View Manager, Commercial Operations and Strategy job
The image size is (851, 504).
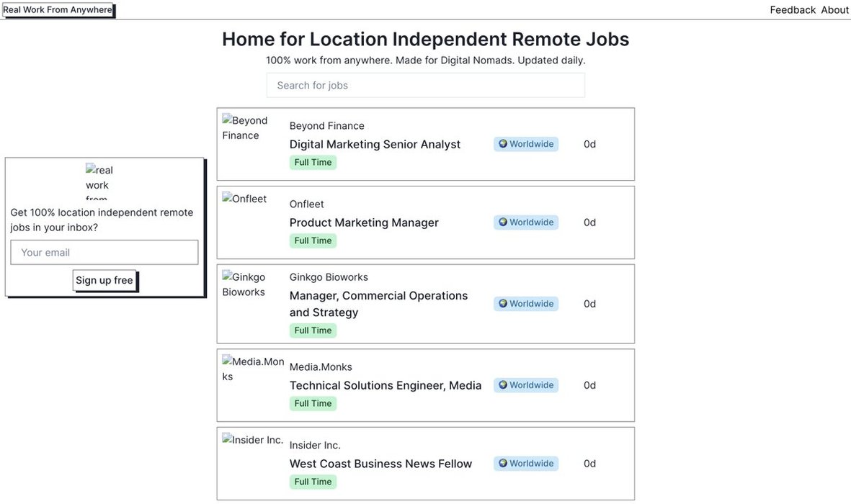(x=378, y=304)
